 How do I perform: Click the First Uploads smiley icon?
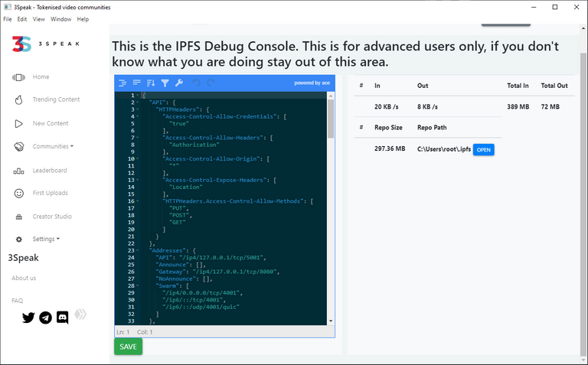(x=18, y=194)
